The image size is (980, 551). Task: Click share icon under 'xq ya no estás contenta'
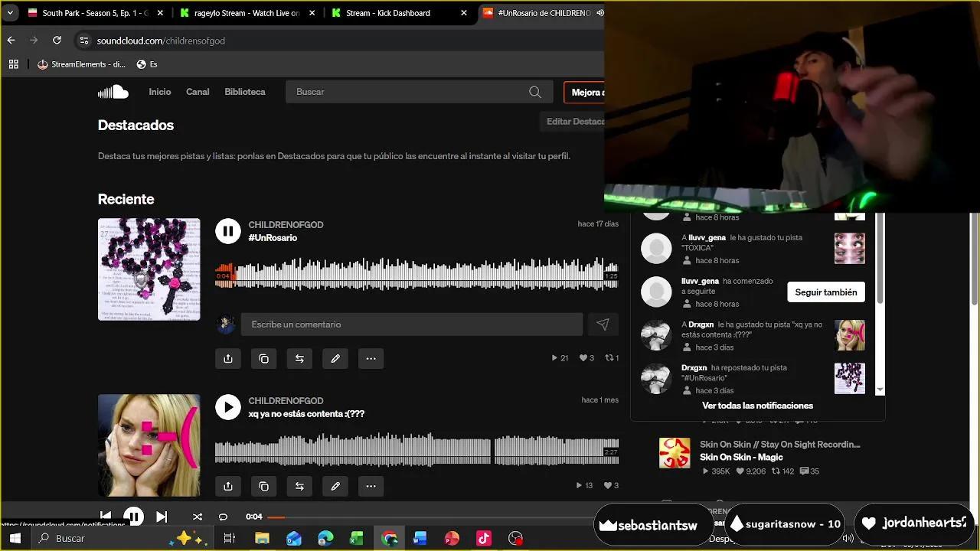coord(228,486)
